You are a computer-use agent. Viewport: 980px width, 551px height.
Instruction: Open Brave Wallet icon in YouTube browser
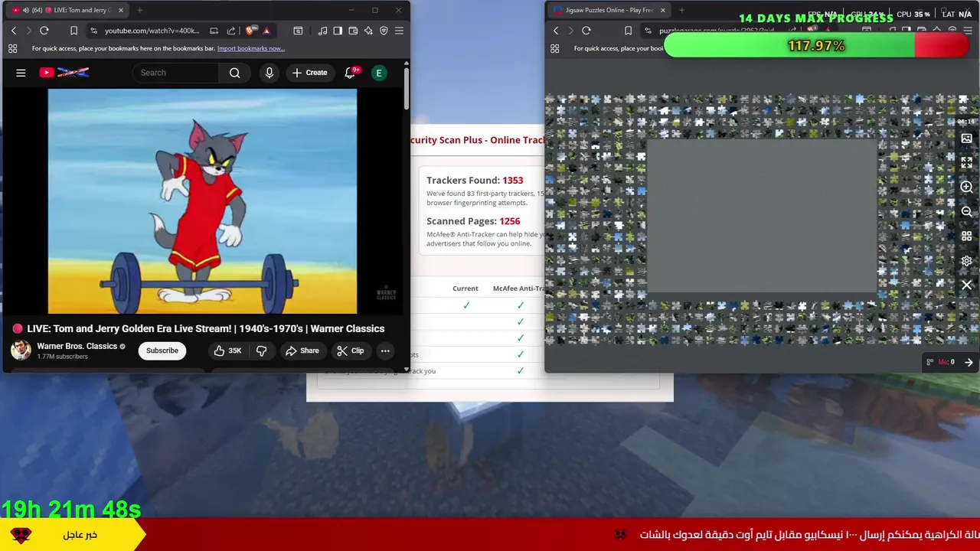coord(353,31)
